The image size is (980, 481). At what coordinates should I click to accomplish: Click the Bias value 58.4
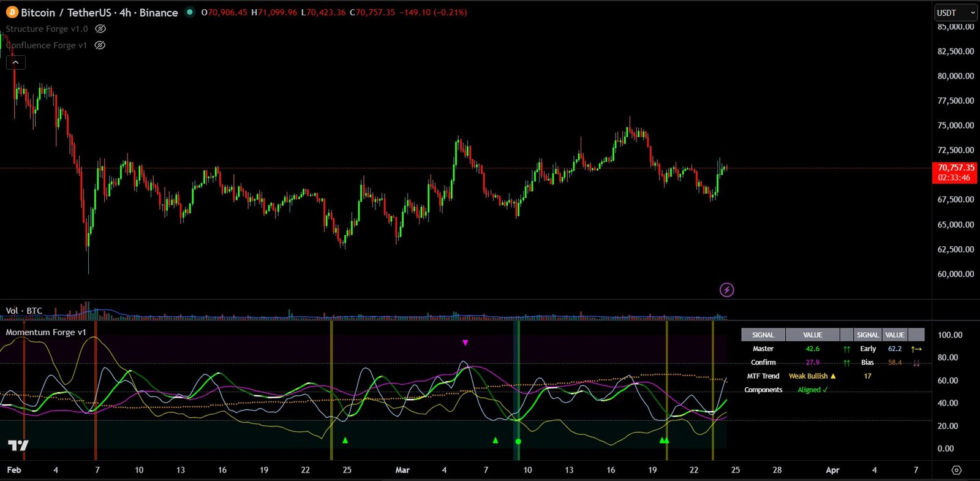tap(894, 362)
